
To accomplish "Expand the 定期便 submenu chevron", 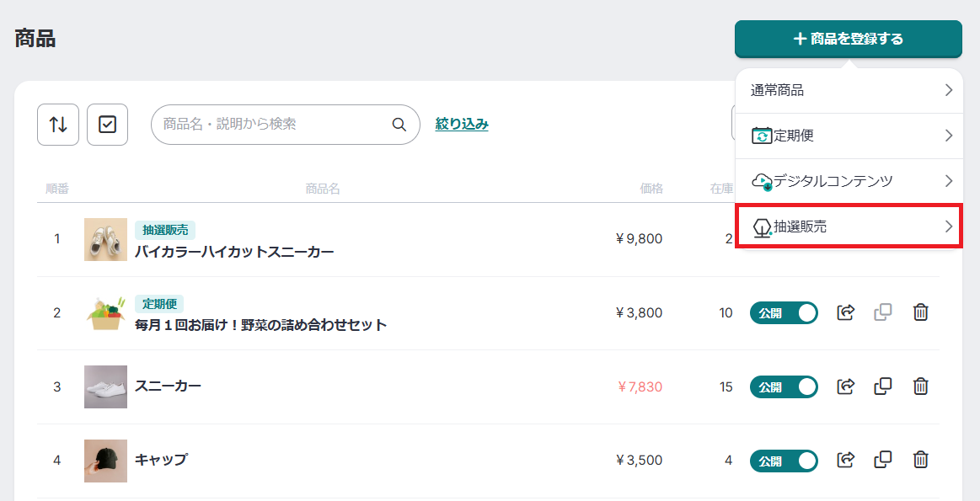I will [x=949, y=136].
